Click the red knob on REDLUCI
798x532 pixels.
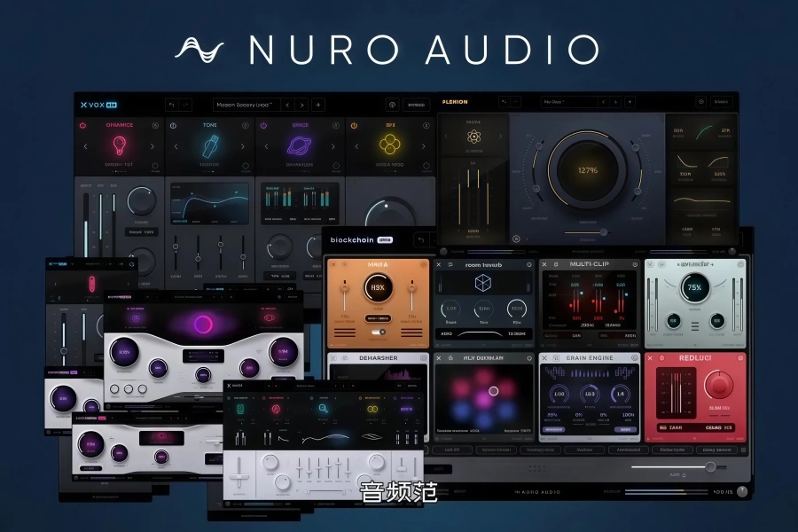pyautogui.click(x=718, y=386)
